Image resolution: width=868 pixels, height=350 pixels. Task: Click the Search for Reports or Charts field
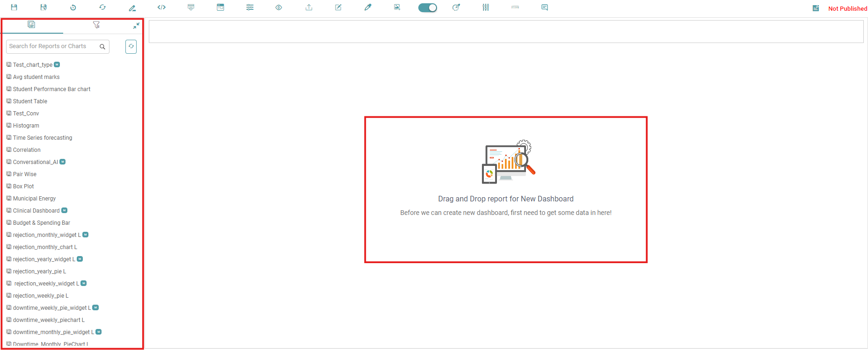(51, 46)
